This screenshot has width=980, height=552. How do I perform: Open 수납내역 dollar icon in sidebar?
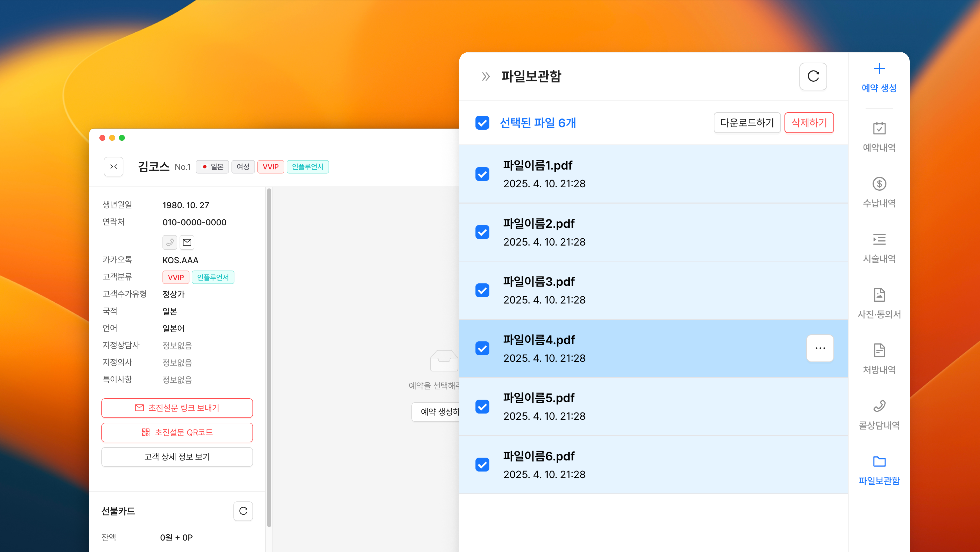point(879,184)
